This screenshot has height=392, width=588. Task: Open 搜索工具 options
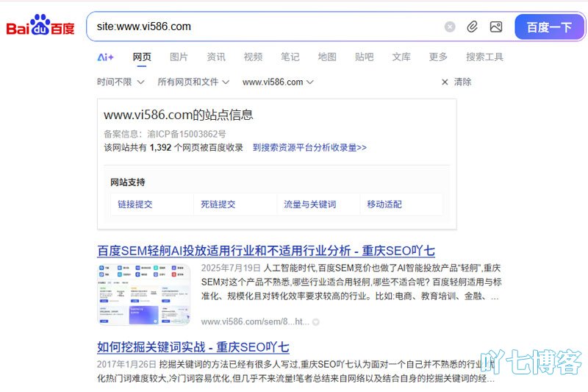(484, 57)
